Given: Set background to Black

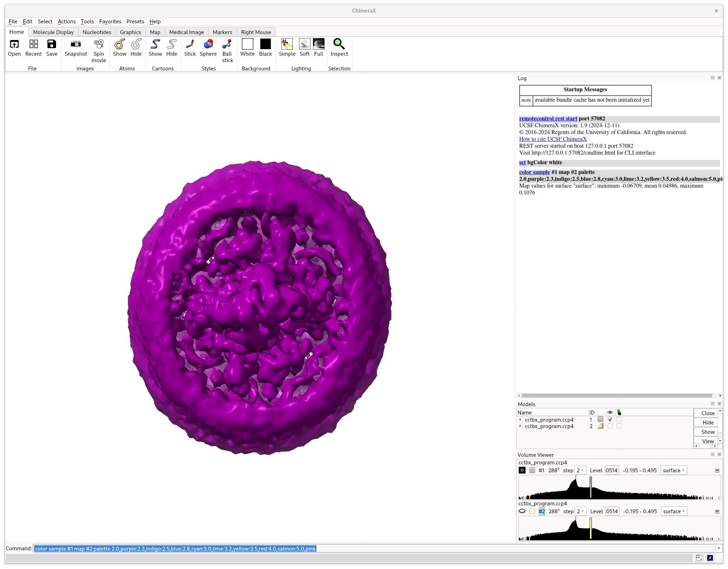Looking at the screenshot, I should tap(265, 44).
